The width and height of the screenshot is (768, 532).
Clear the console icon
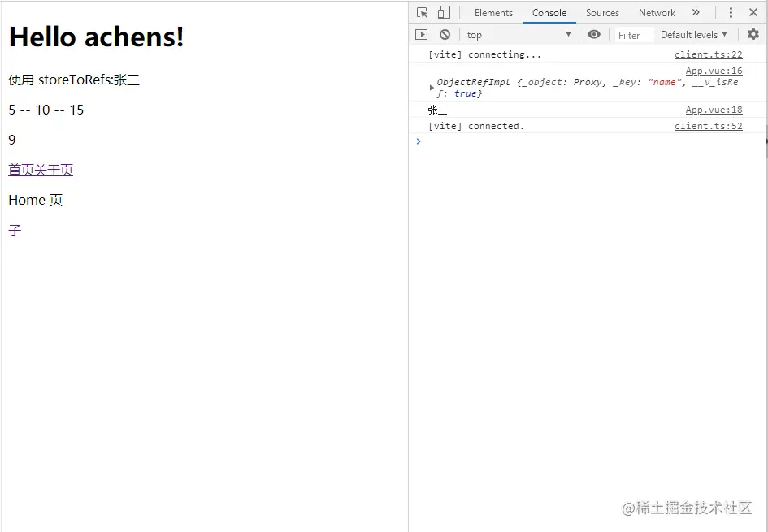445,35
